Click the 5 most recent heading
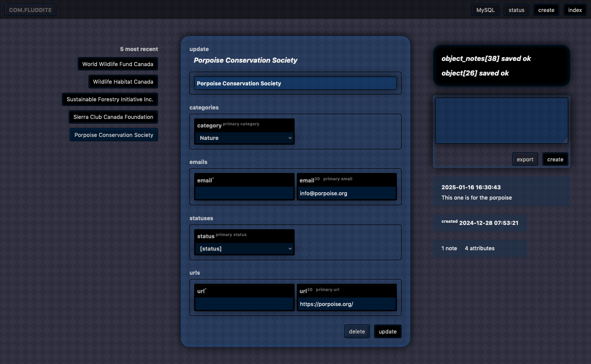This screenshot has width=591, height=364. [139, 49]
